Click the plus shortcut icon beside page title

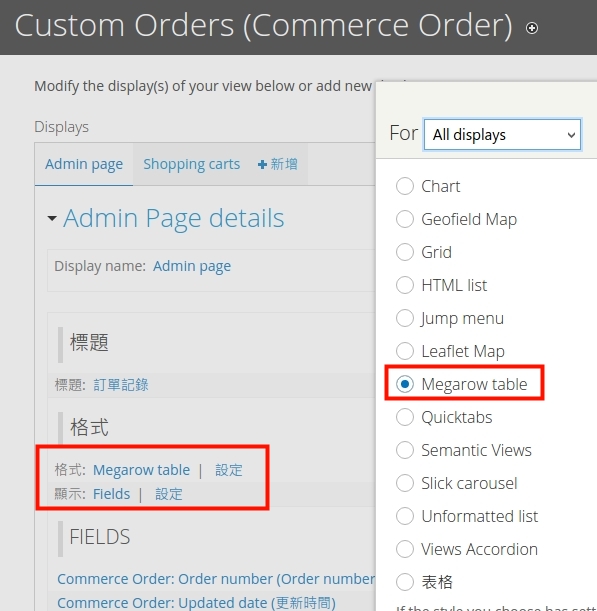point(532,28)
